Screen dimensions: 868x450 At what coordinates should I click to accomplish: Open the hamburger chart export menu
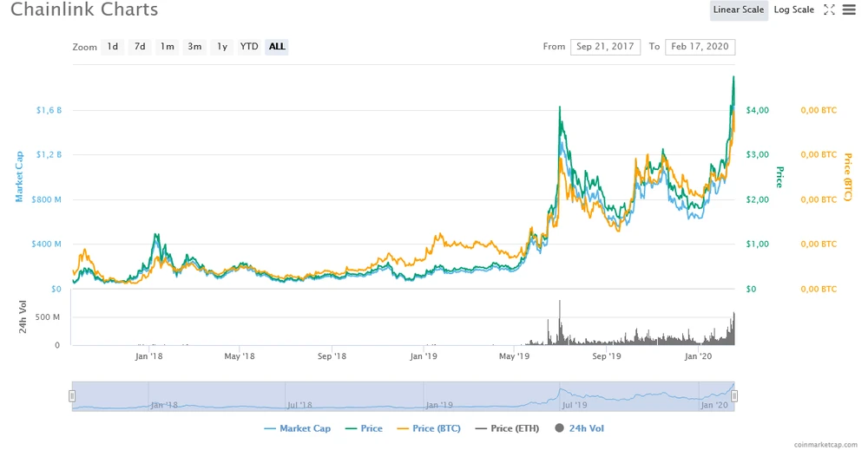(849, 10)
